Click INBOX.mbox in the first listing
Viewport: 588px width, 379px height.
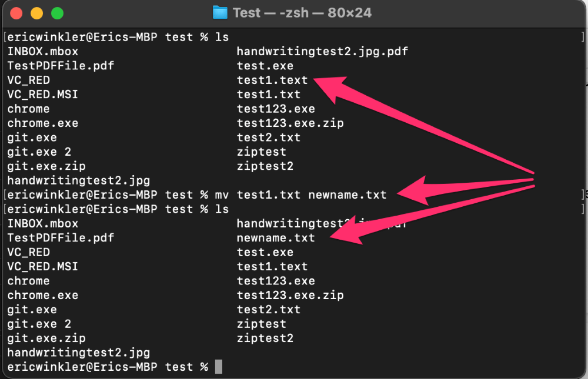(43, 51)
